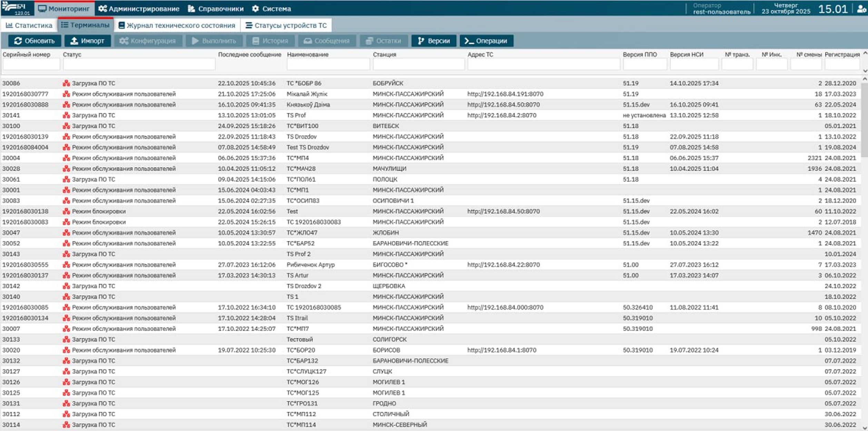Image resolution: width=868 pixels, height=431 pixels.
Task: Click the Станция filter input field
Action: (418, 64)
